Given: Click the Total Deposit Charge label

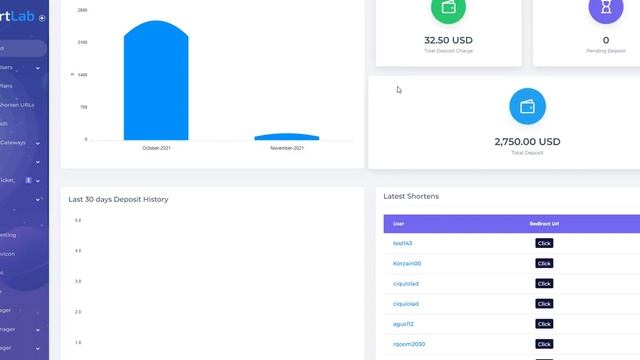Looking at the screenshot, I should click(x=448, y=51).
